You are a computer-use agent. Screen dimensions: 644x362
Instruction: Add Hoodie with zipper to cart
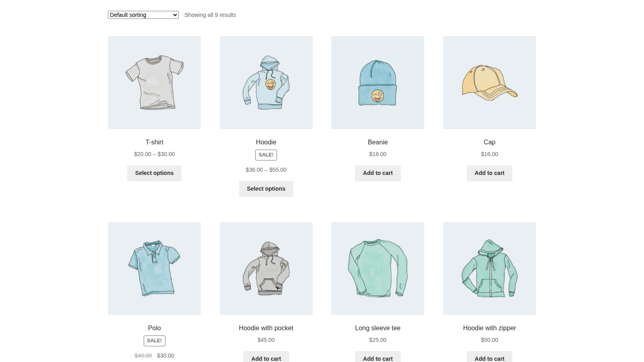(x=489, y=357)
